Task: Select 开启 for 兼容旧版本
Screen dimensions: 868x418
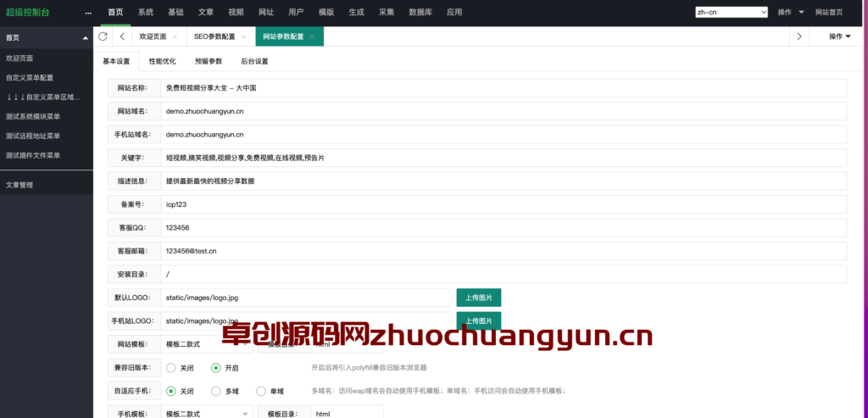Action: tap(225, 368)
